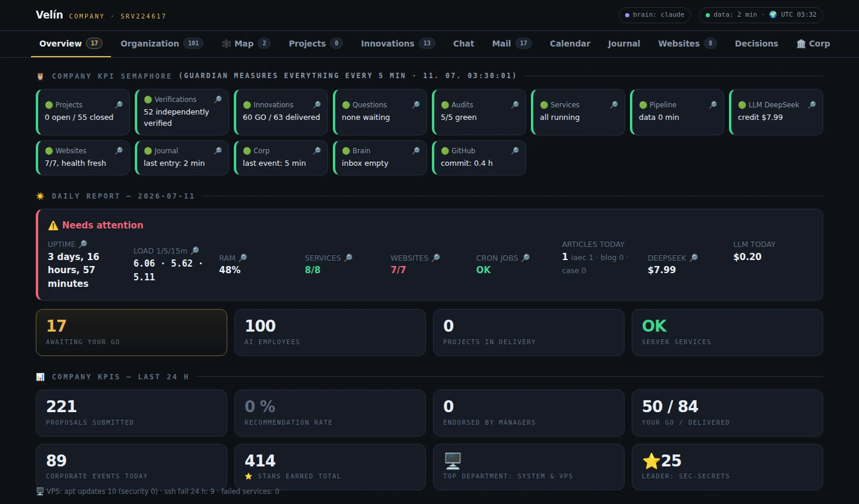Click the '52 independently verified' text
The height and width of the screenshot is (504, 859).
coord(177,118)
